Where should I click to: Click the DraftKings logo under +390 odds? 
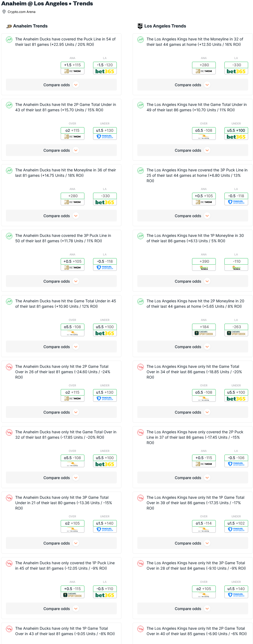(x=204, y=268)
